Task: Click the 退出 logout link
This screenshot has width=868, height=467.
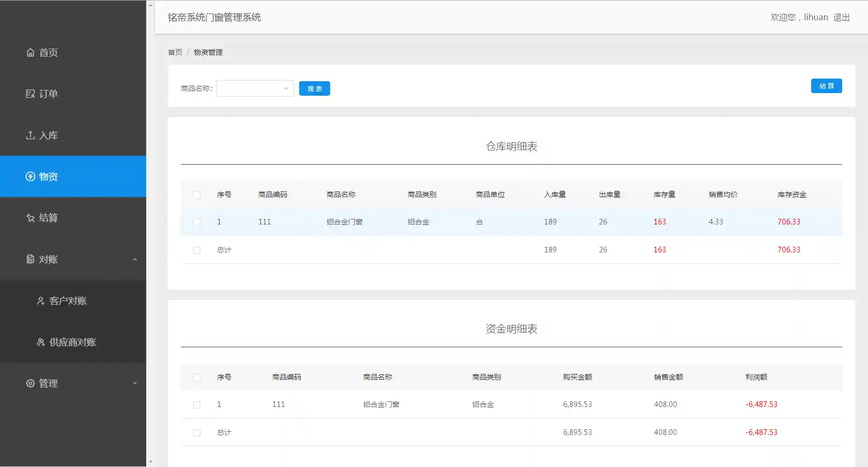Action: [x=841, y=17]
